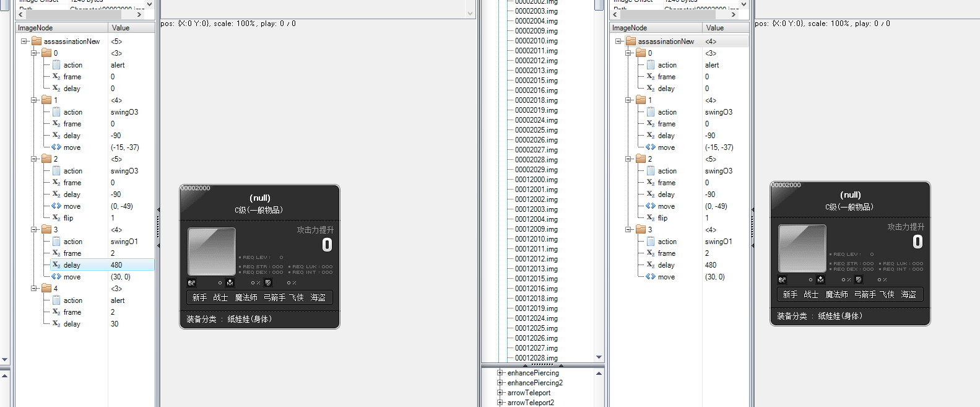Select 00002010.img in the file list
Image resolution: width=980 pixels, height=407 pixels.
coord(536,41)
